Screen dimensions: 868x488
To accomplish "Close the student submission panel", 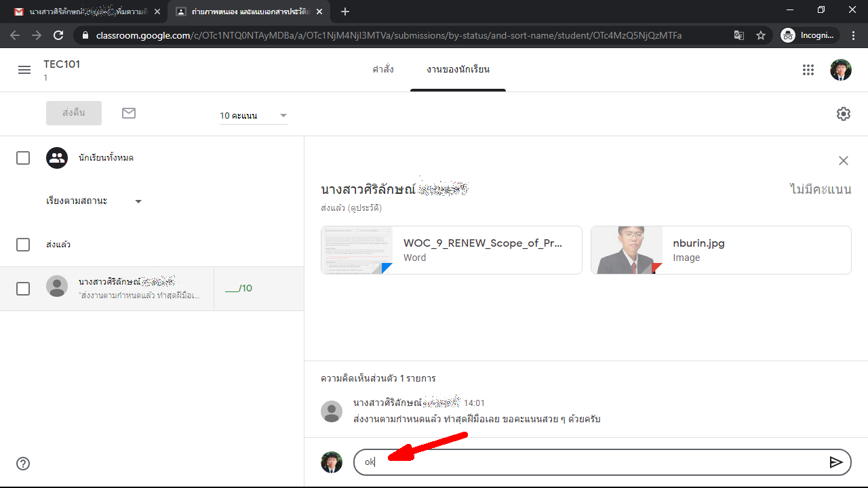I will pyautogui.click(x=843, y=161).
